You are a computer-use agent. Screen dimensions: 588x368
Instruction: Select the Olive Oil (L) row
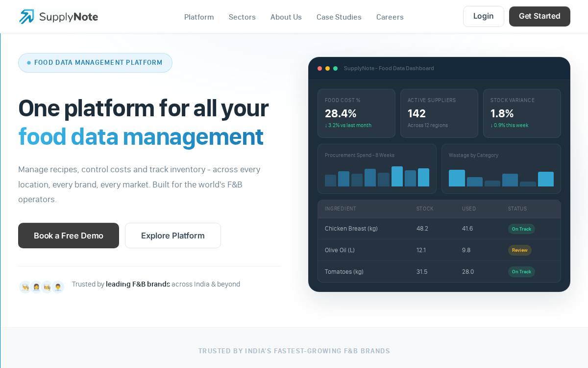[439, 250]
